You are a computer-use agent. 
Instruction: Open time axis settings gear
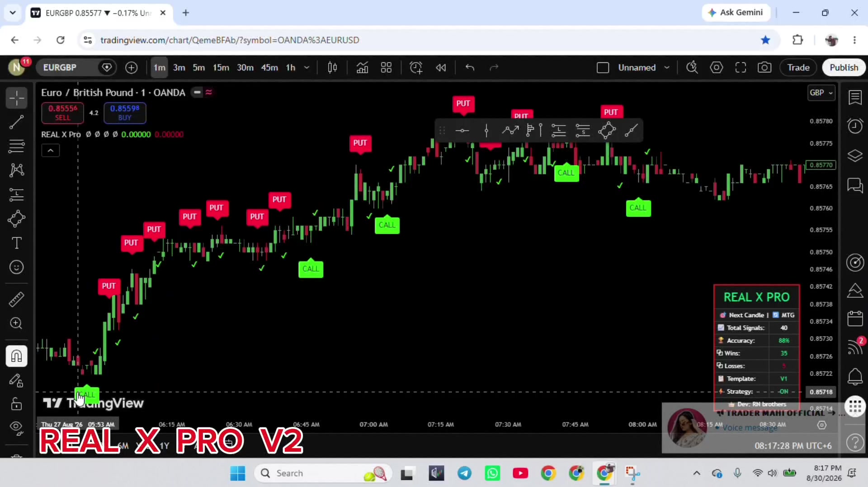822,425
